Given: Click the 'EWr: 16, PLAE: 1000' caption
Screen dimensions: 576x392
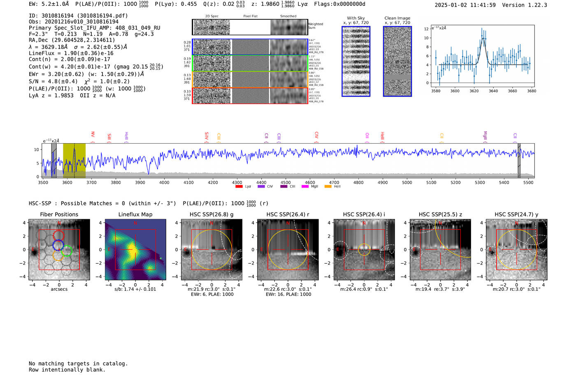Looking at the screenshot, I should point(288,295).
